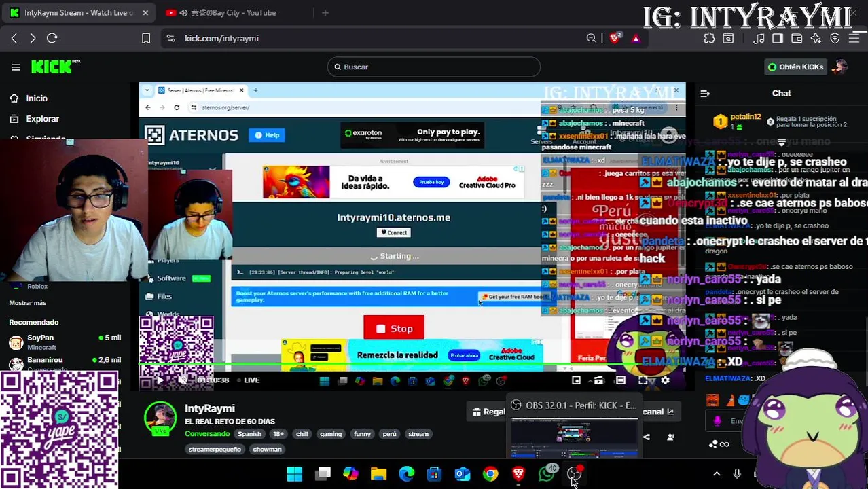Open the profile avatar menu
The height and width of the screenshot is (489, 868).
841,67
